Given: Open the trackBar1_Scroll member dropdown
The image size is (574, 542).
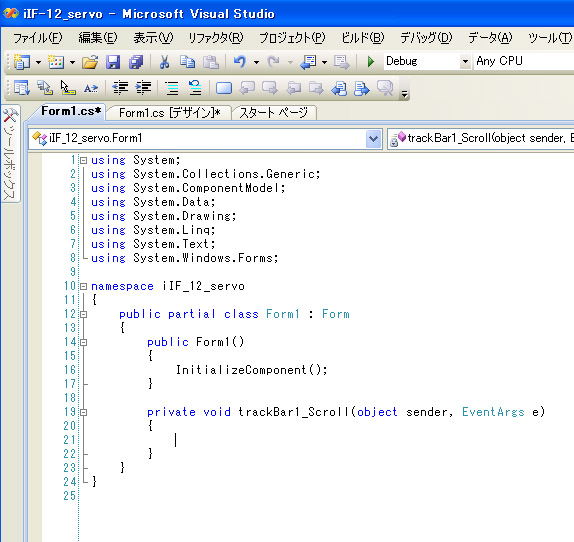Looking at the screenshot, I should point(480,138).
